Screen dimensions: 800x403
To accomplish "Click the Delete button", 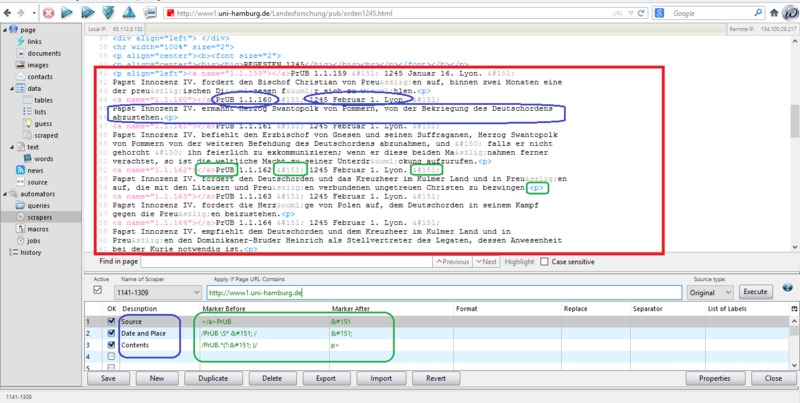I will 272,379.
